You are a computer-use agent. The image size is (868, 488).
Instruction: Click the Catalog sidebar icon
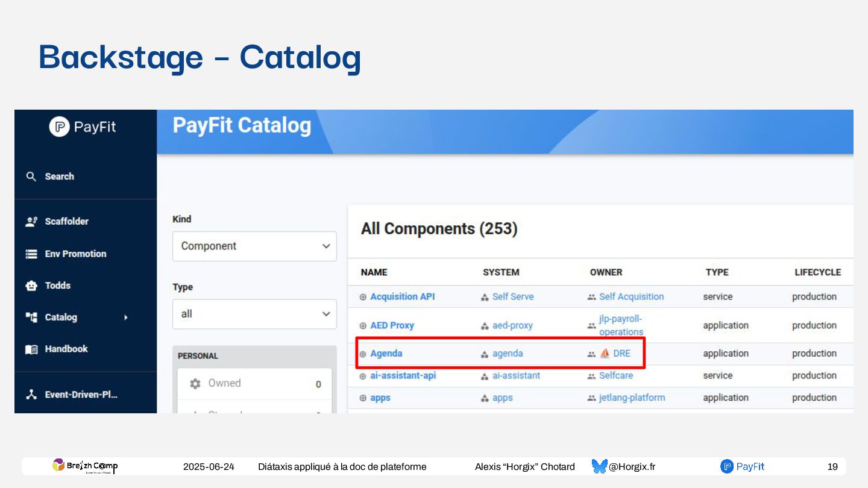pos(31,317)
